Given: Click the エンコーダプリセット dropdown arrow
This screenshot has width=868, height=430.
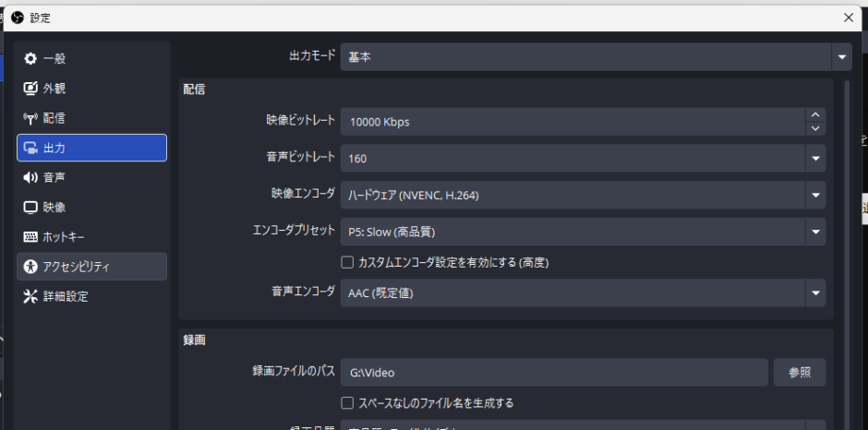Looking at the screenshot, I should [815, 232].
